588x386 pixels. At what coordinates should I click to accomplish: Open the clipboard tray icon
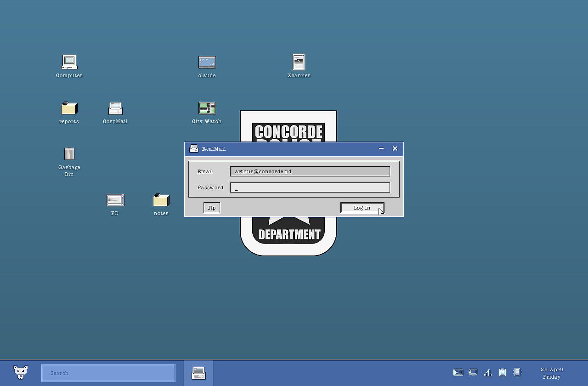[503, 373]
